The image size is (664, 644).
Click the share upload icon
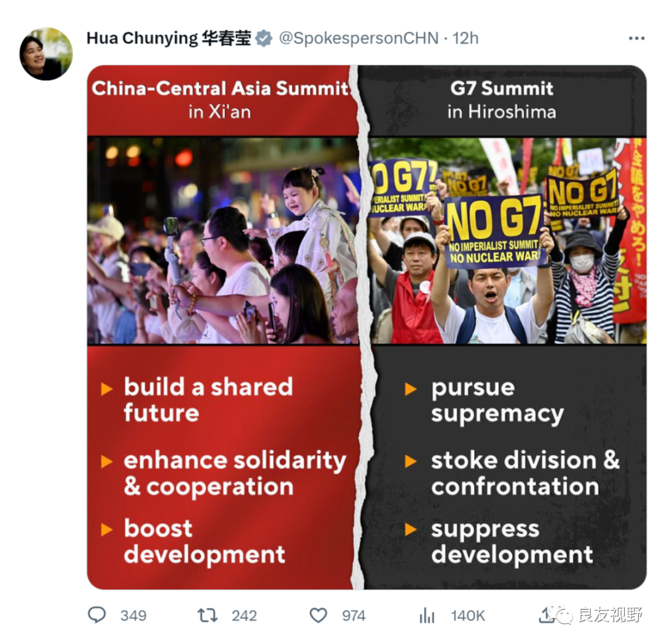545,616
